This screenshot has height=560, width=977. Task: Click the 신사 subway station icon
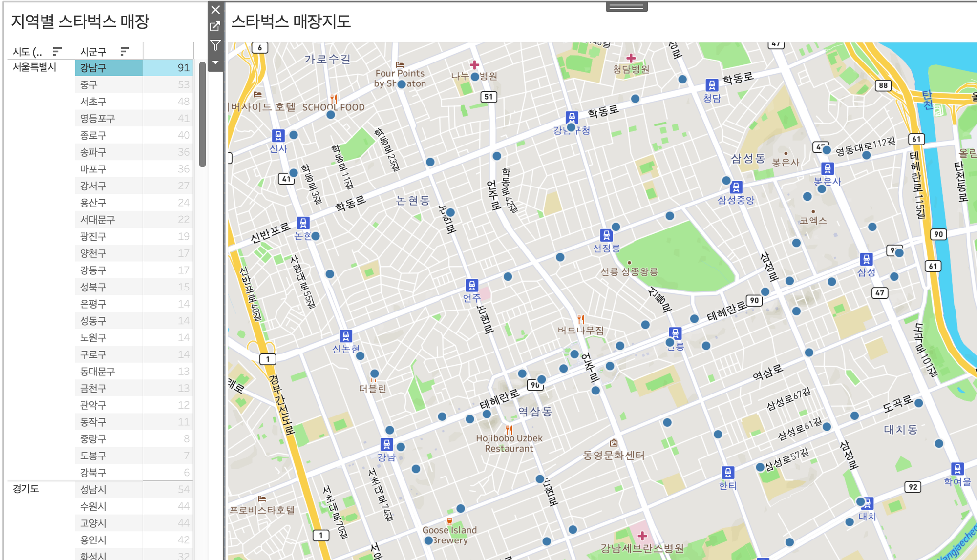[278, 135]
